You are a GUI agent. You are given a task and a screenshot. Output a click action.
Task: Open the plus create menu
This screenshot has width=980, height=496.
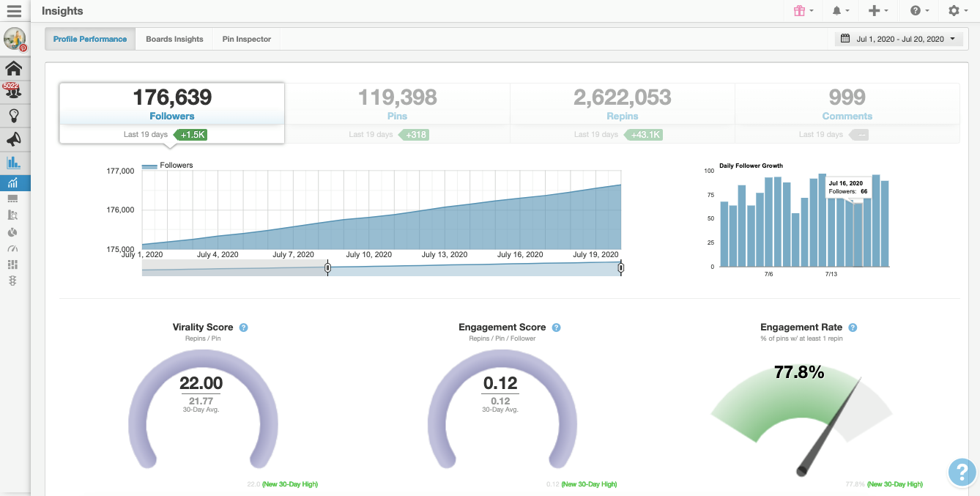click(877, 11)
